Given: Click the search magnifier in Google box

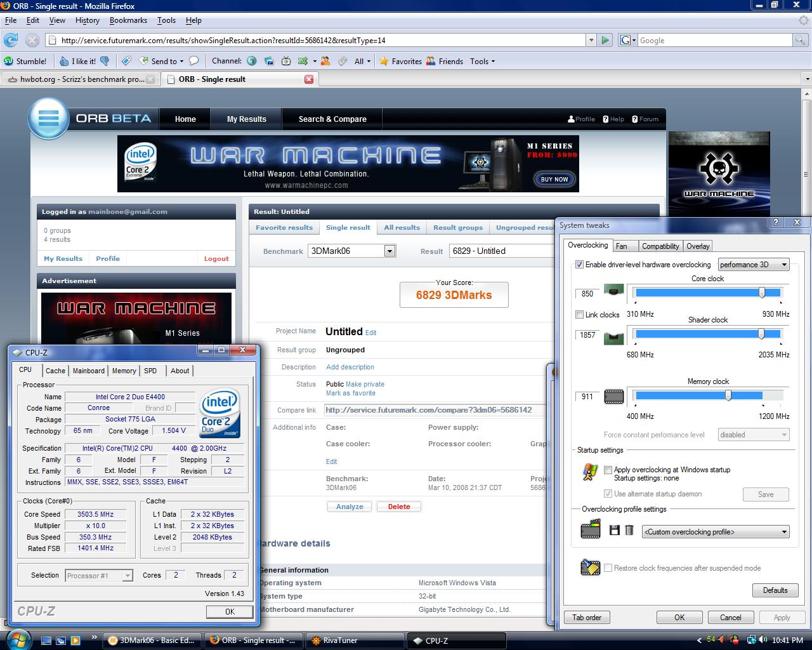Looking at the screenshot, I should (801, 40).
